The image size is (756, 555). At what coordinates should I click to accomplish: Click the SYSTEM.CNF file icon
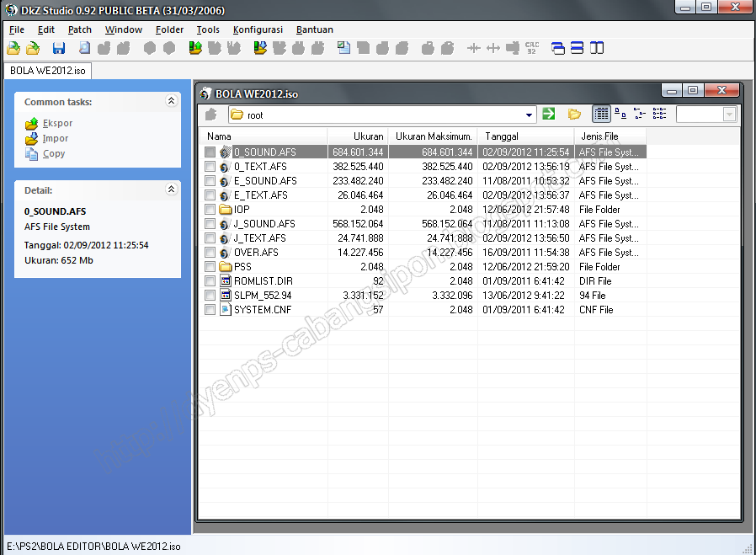pos(225,310)
